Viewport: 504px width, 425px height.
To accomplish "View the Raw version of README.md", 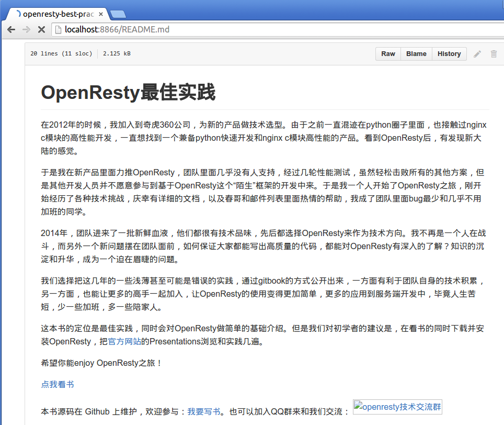I will pyautogui.click(x=387, y=53).
